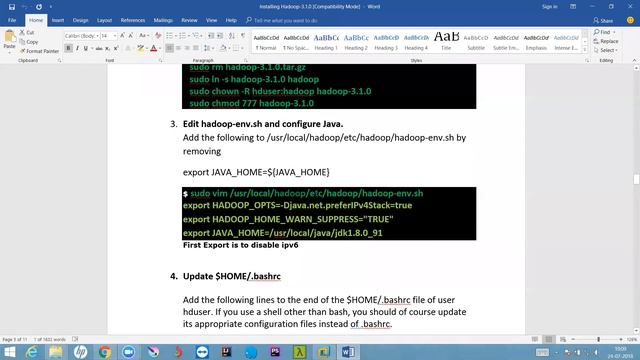Open Find in the Editing group
640x360 pixels.
(602, 32)
